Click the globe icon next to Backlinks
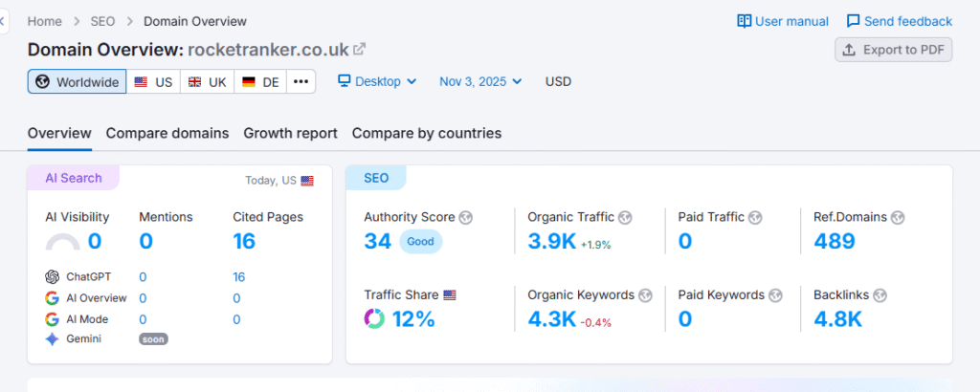Viewport: 980px width, 392px height. 880,295
